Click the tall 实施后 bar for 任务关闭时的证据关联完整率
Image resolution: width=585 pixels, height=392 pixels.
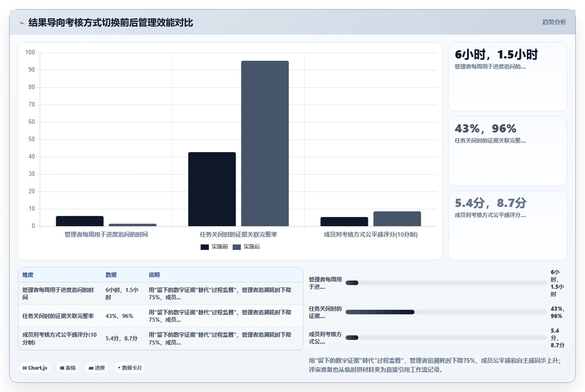[x=265, y=143]
